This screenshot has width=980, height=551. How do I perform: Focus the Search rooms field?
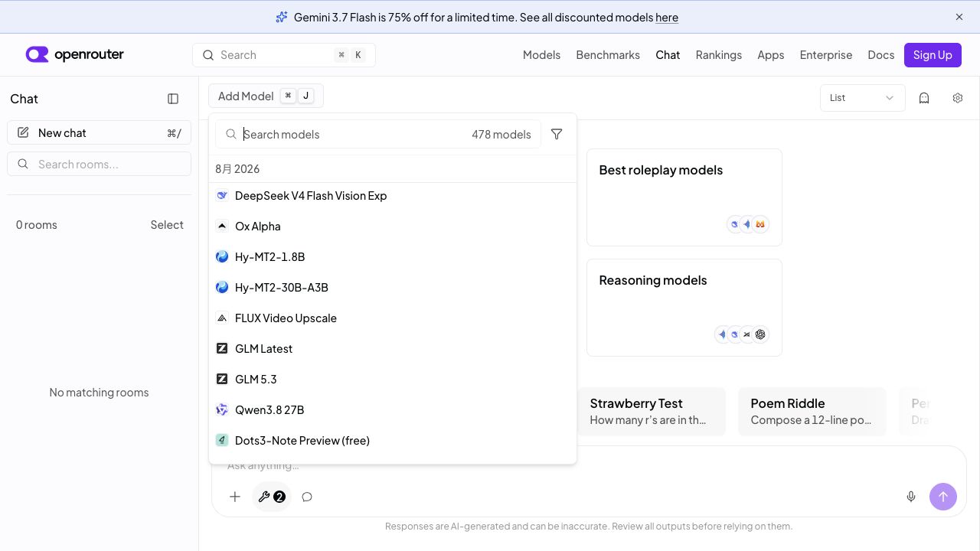(x=99, y=164)
